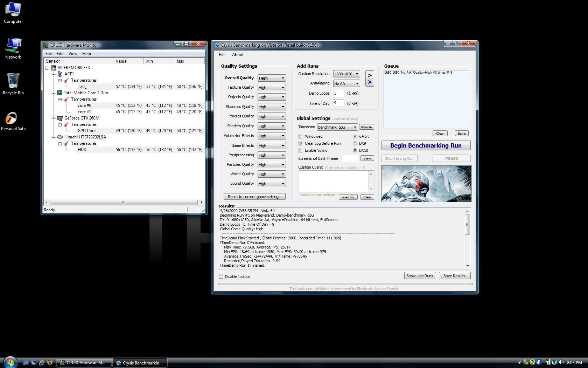Click the power plug battery tray icon
Image resolution: width=588 pixels, height=368 pixels.
tap(548, 362)
